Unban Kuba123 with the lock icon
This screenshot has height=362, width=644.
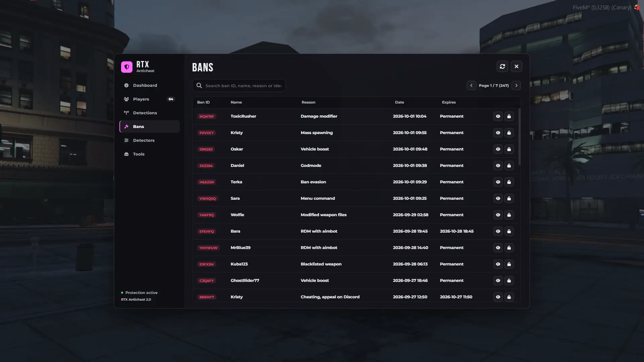pyautogui.click(x=509, y=264)
